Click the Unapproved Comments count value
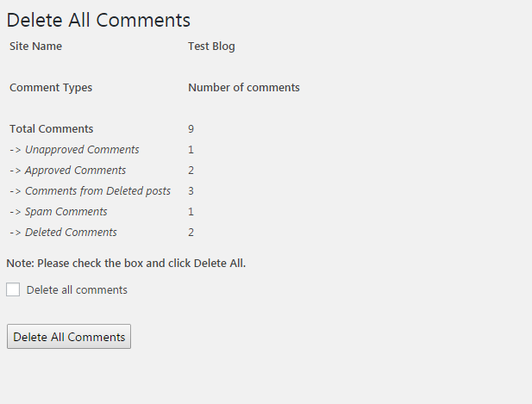This screenshot has width=532, height=404. tap(191, 150)
